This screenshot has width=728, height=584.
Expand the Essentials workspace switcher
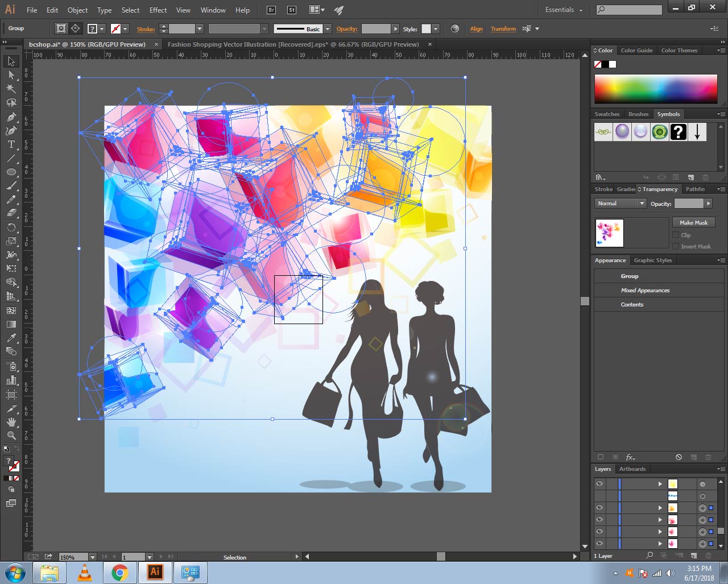(564, 10)
